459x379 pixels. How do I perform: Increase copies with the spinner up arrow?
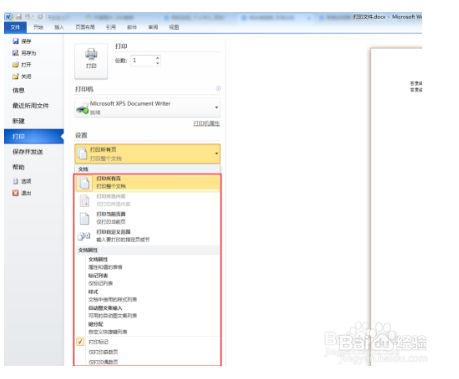tap(158, 58)
